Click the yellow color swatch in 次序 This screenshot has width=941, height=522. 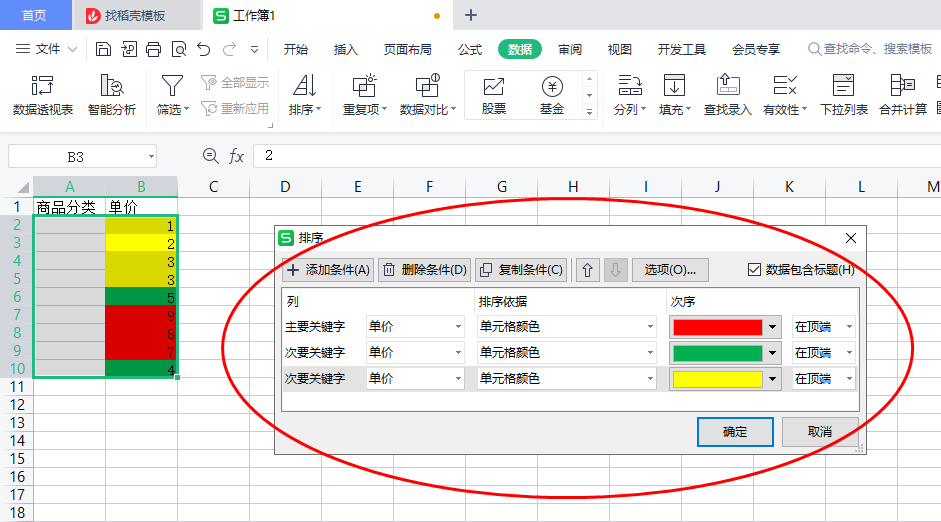[718, 379]
